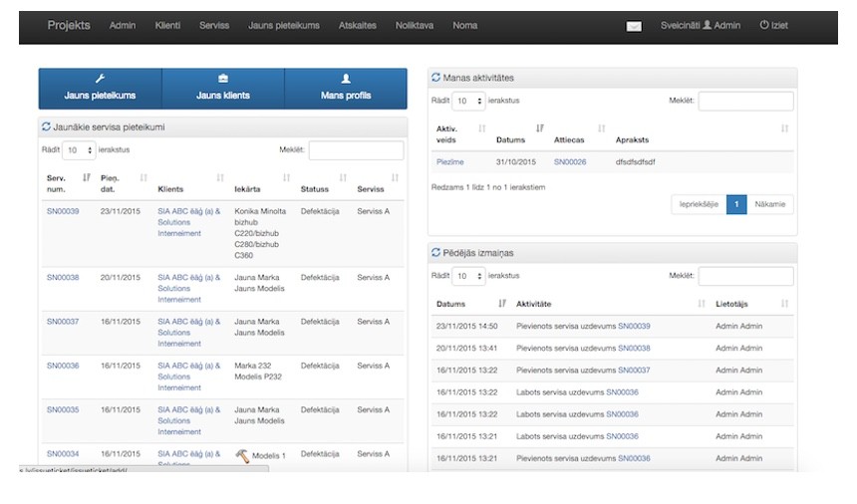
Task: Sort activities by Attiecas column
Action: click(x=601, y=128)
